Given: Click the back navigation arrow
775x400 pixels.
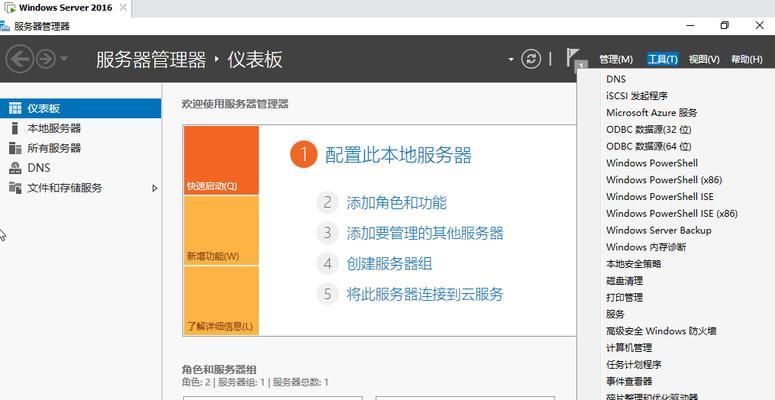Looking at the screenshot, I should [19, 59].
